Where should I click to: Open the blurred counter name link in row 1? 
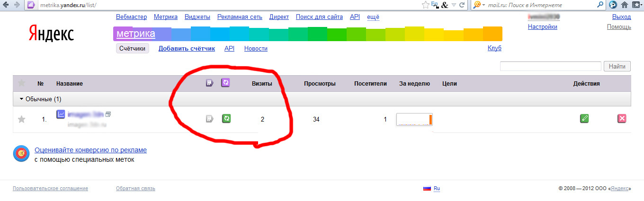(85, 114)
